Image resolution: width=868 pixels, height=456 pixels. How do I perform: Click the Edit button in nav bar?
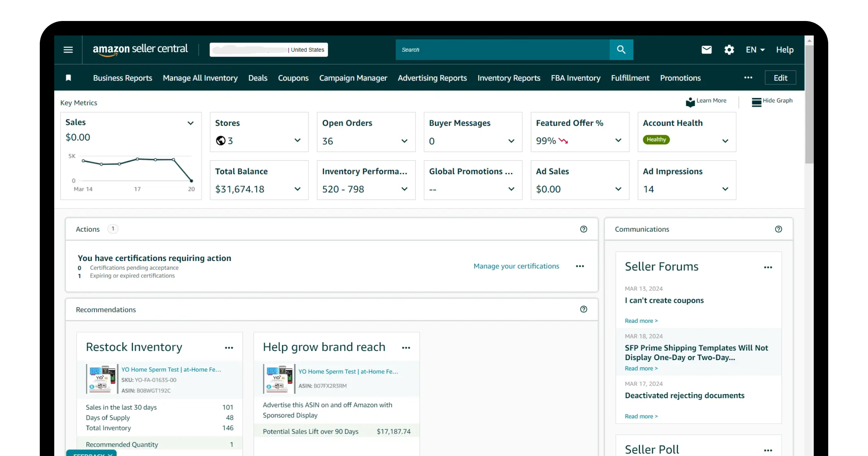point(780,78)
